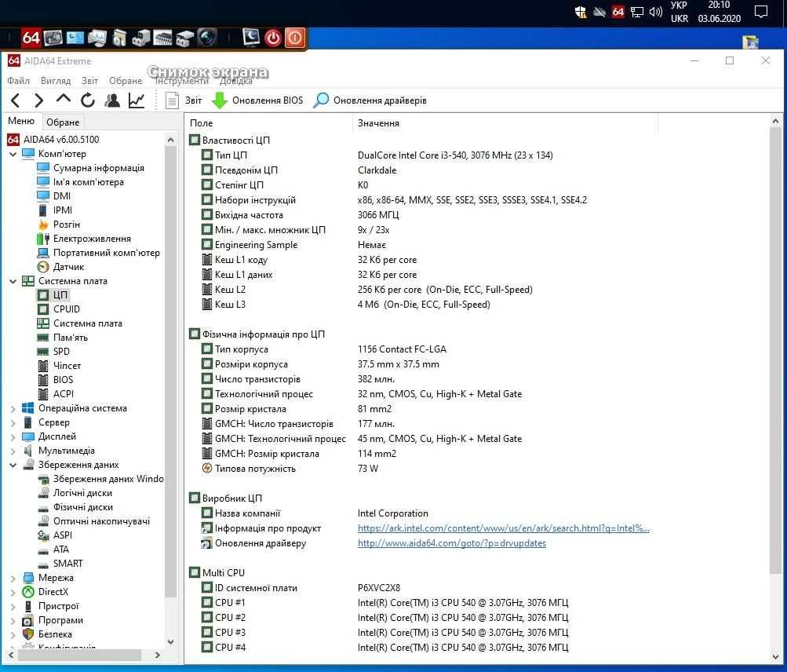Click the Поле column header
This screenshot has width=787, height=672.
202,123
